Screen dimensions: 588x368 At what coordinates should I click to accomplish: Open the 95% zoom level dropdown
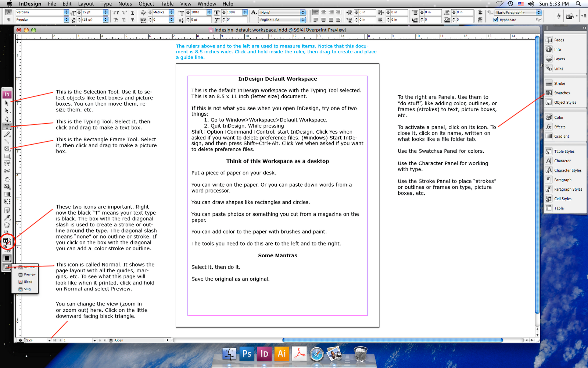coord(49,340)
